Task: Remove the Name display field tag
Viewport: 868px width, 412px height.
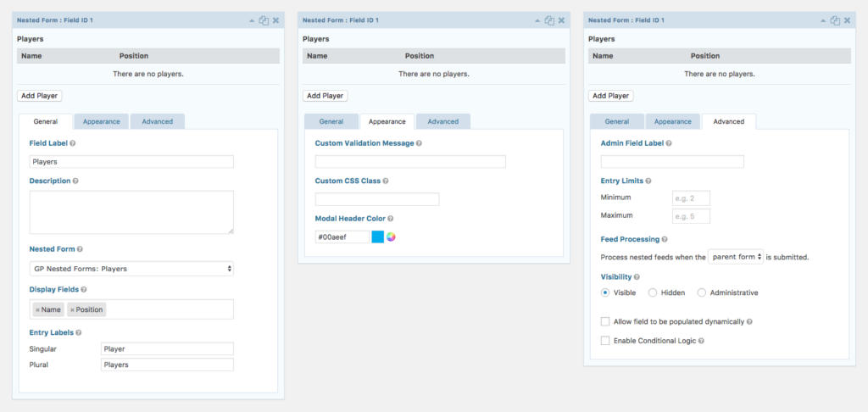Action: pyautogui.click(x=37, y=310)
